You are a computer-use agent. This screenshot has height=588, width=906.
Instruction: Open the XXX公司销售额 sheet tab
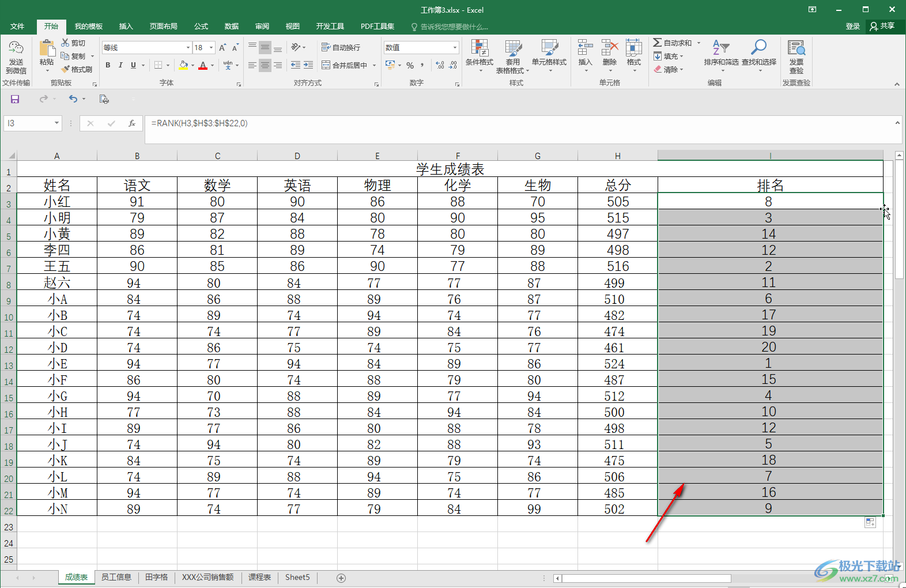[207, 577]
